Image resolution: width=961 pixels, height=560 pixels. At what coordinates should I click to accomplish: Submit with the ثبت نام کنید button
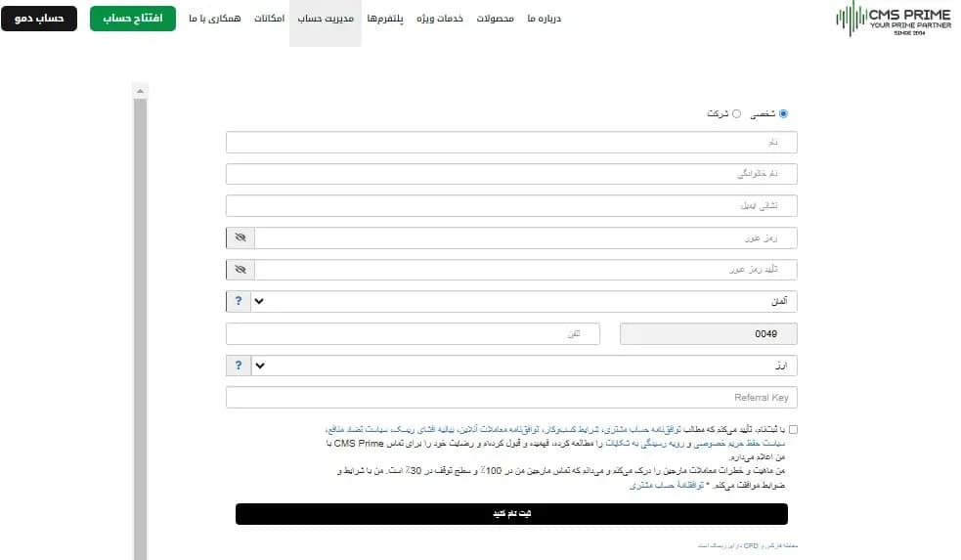click(511, 514)
